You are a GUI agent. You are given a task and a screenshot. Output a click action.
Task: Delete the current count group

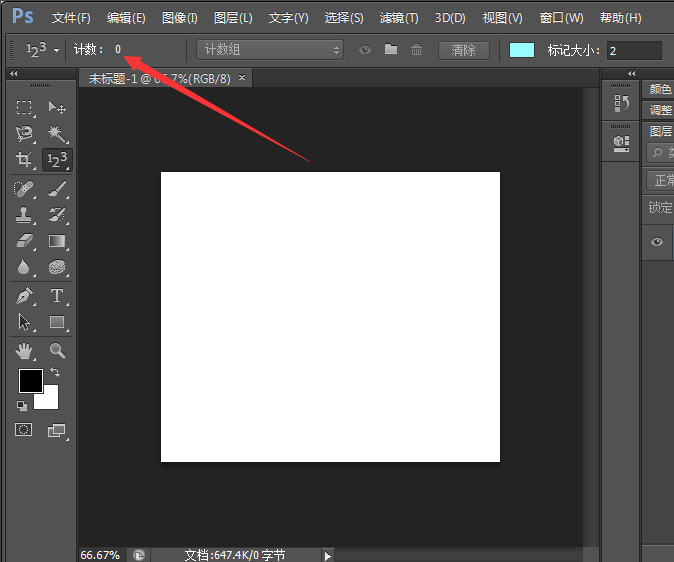click(416, 50)
